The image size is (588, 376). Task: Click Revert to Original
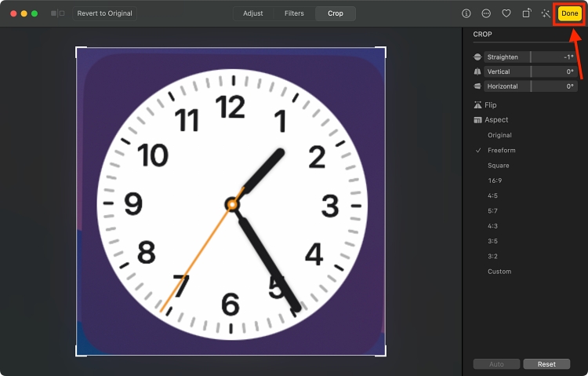[104, 13]
